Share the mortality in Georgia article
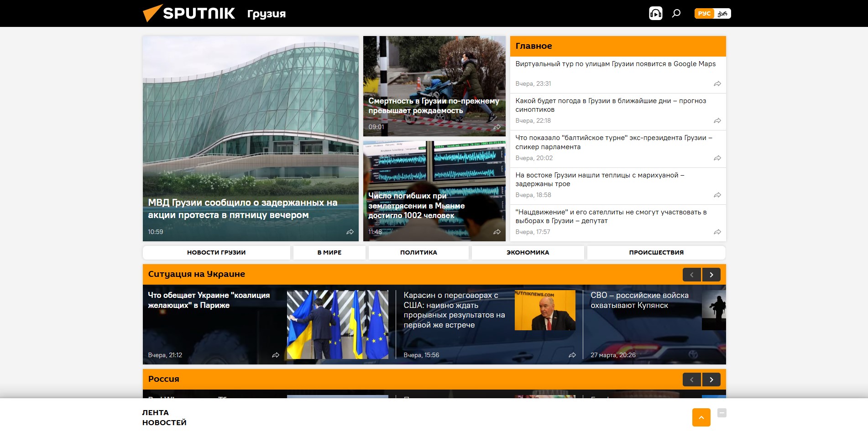 (x=497, y=127)
